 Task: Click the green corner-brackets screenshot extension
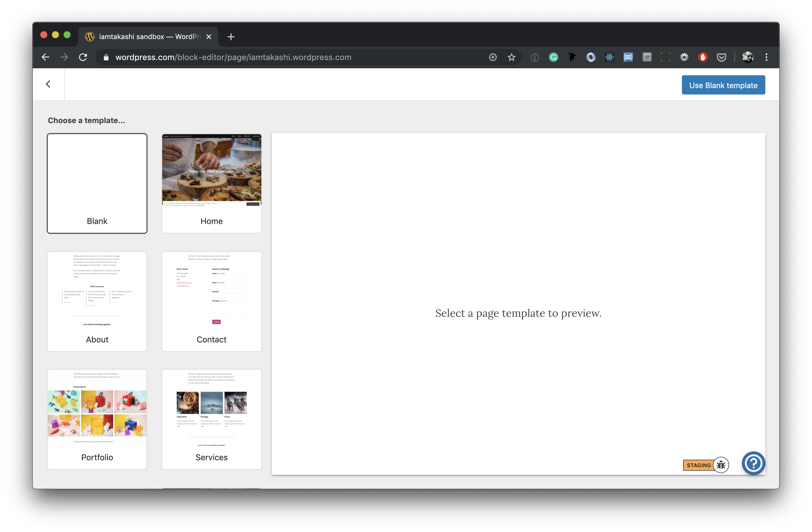tap(665, 57)
